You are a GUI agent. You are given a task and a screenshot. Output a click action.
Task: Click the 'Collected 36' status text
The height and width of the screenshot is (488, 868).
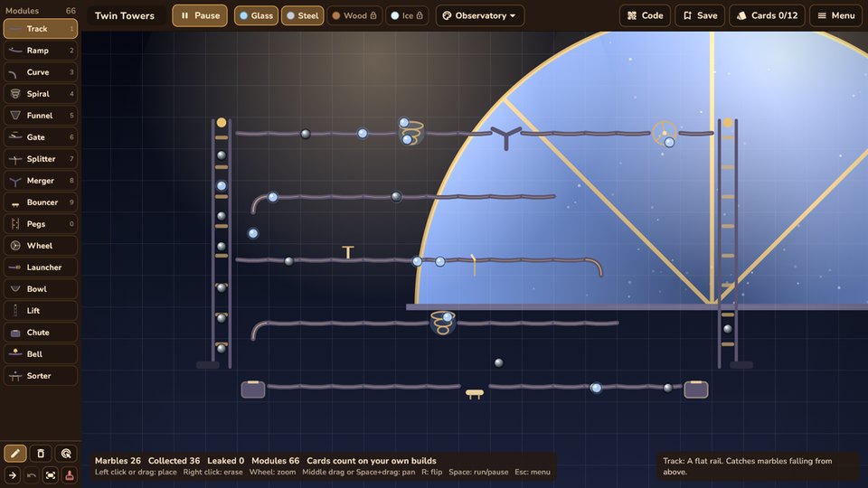coord(174,460)
